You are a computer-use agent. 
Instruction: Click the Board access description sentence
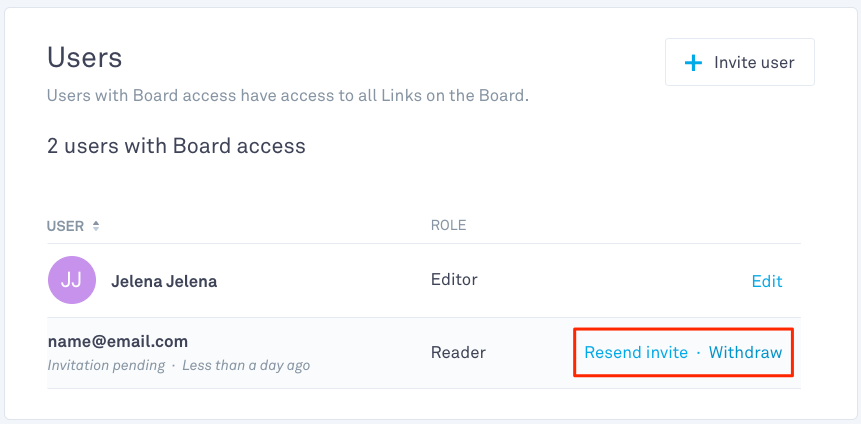click(x=288, y=96)
